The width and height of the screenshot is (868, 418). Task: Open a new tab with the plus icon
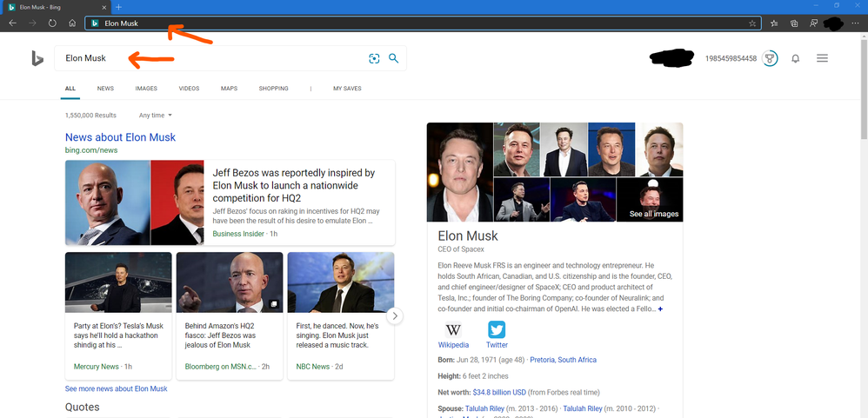tap(118, 7)
